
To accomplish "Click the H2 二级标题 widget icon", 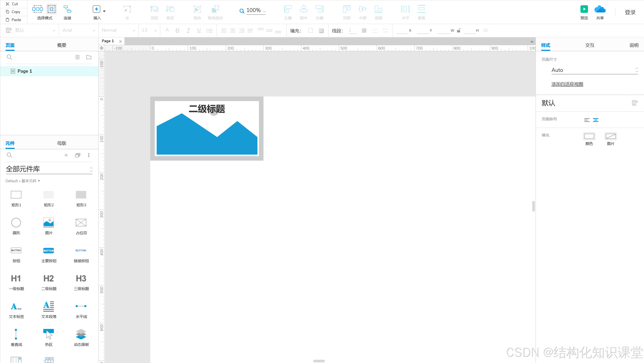I will pos(49,279).
